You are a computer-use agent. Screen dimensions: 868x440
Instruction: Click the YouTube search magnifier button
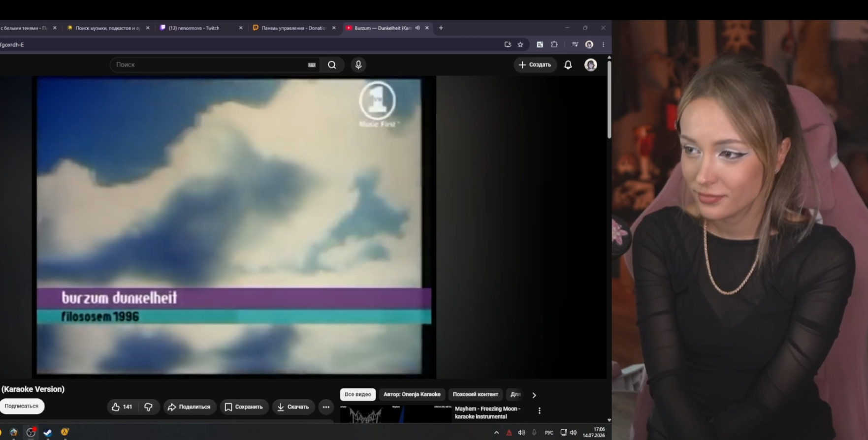pyautogui.click(x=332, y=65)
